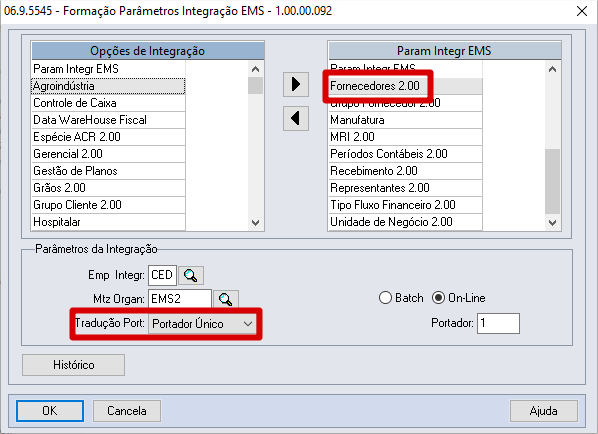598x434 pixels.
Task: Click up arrow of right list scrollbar
Action: (x=552, y=69)
